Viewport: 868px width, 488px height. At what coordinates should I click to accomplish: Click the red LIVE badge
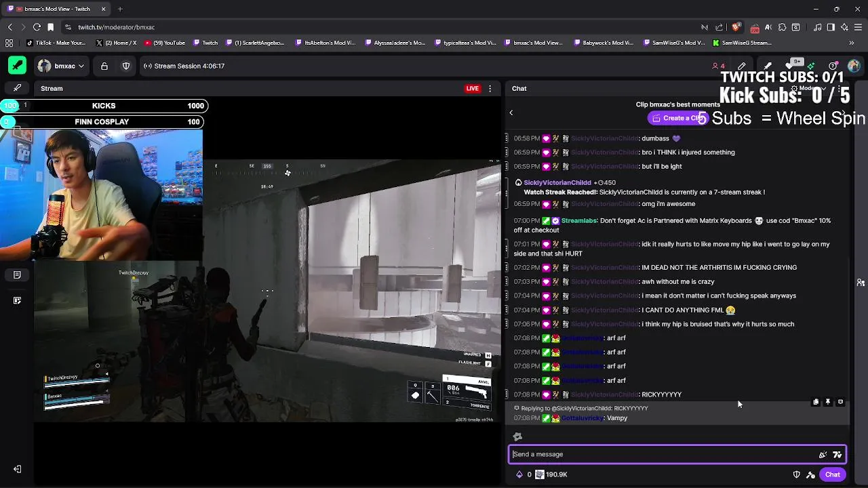click(x=473, y=88)
